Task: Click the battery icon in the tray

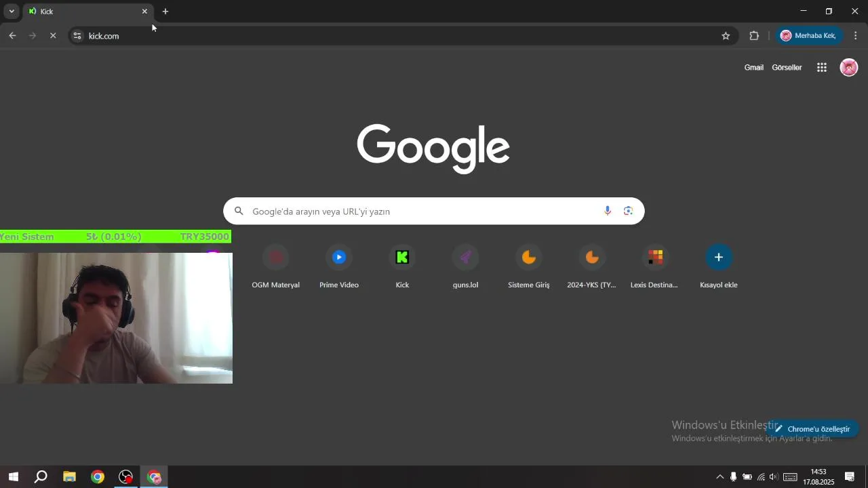Action: coord(747,477)
